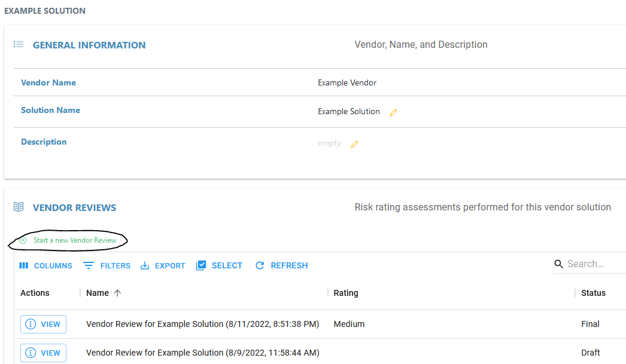This screenshot has height=364, width=626.
Task: View the Draft vendor review
Action: 44,353
